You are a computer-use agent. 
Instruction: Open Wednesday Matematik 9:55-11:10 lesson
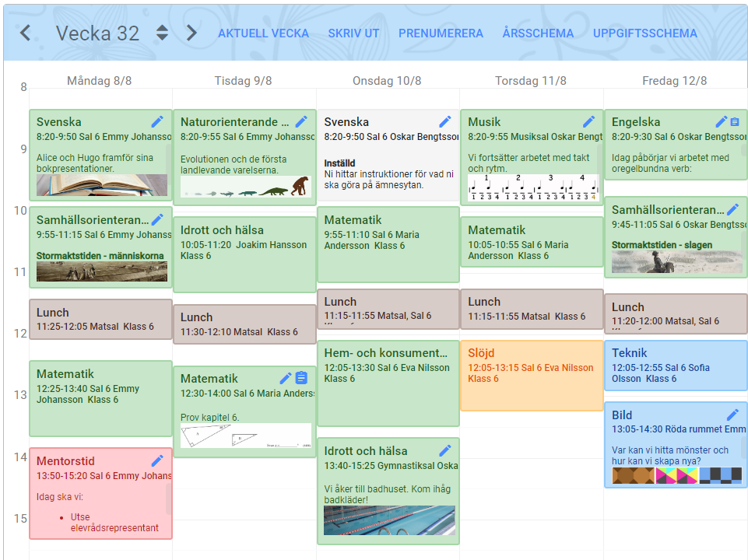point(388,244)
